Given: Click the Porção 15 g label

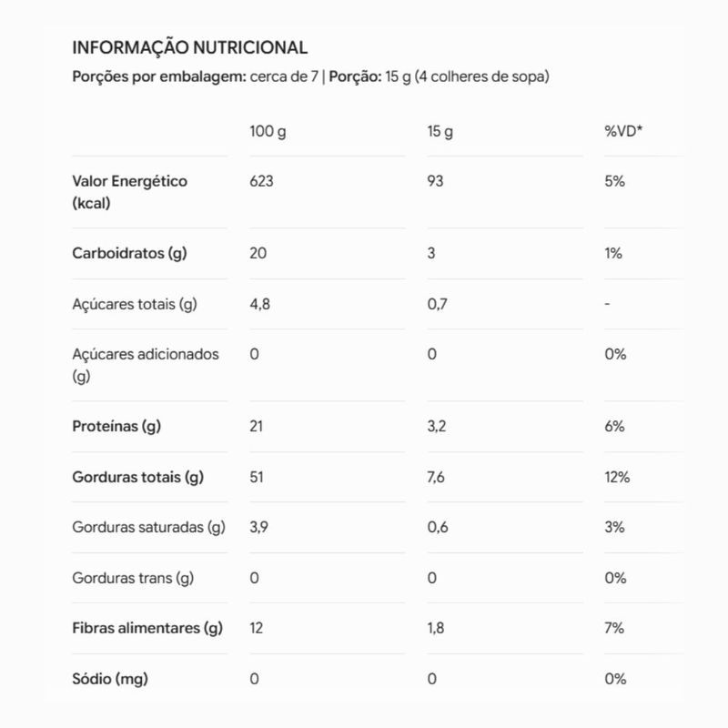Looking at the screenshot, I should (439, 76).
